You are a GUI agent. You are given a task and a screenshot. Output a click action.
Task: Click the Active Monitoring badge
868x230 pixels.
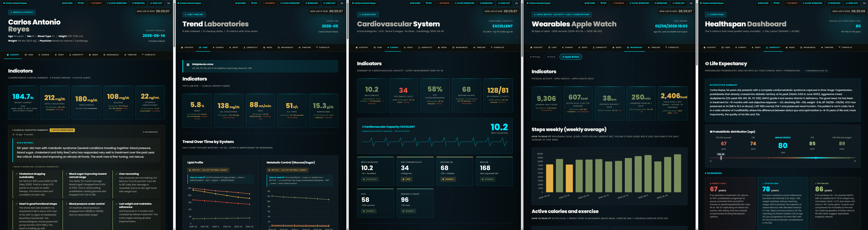[62, 130]
